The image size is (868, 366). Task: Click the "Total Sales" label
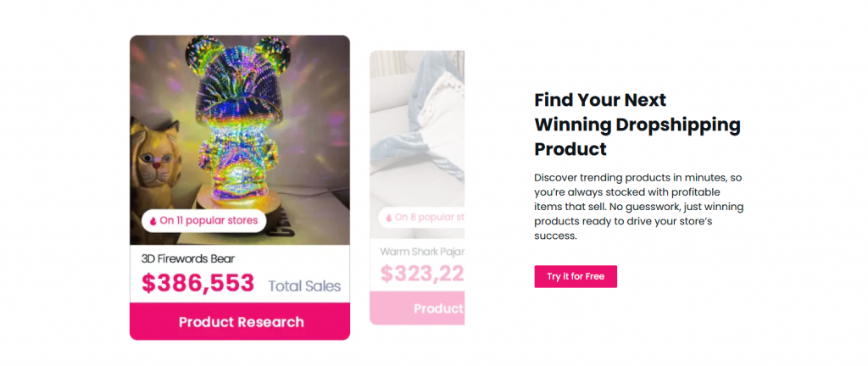pyautogui.click(x=304, y=286)
